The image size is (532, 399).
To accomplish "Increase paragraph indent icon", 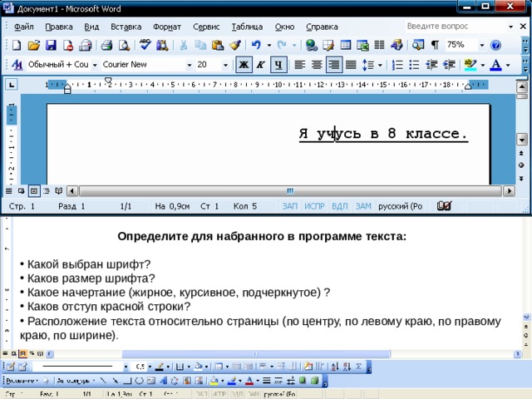I will [x=449, y=65].
